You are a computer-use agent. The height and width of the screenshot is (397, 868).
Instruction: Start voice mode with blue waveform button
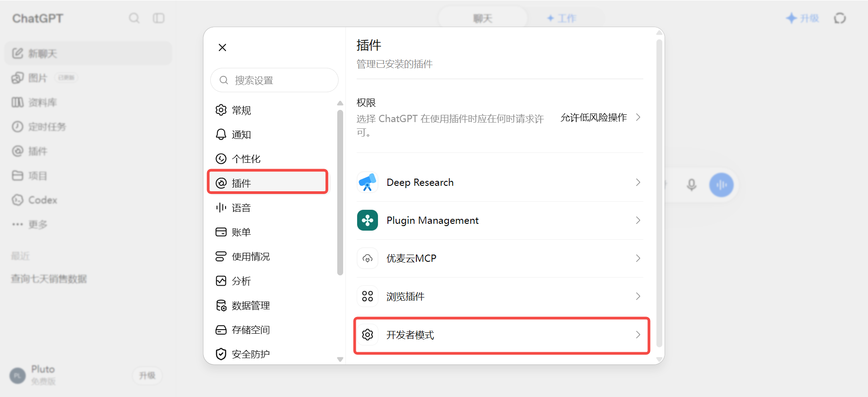pos(721,184)
